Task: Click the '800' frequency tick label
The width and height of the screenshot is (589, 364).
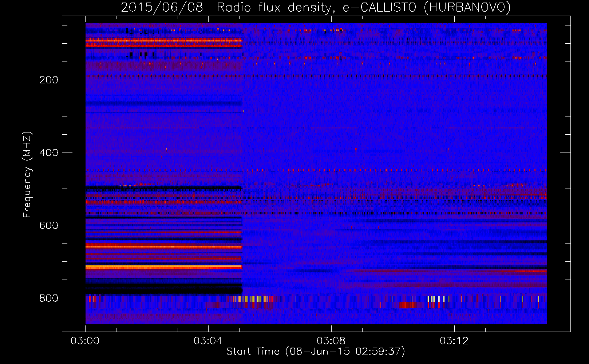Action: [49, 298]
